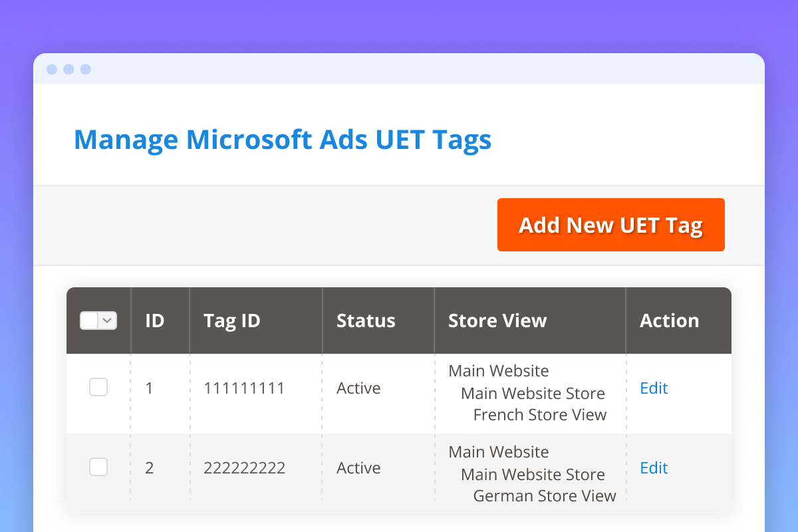Click the Status column header
798x532 pixels.
(366, 321)
